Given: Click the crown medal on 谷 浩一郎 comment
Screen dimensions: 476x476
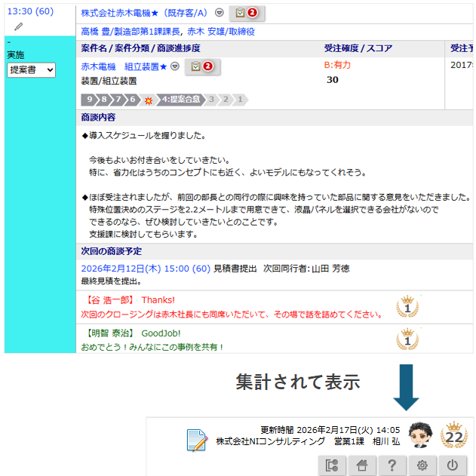Looking at the screenshot, I should 407,306.
